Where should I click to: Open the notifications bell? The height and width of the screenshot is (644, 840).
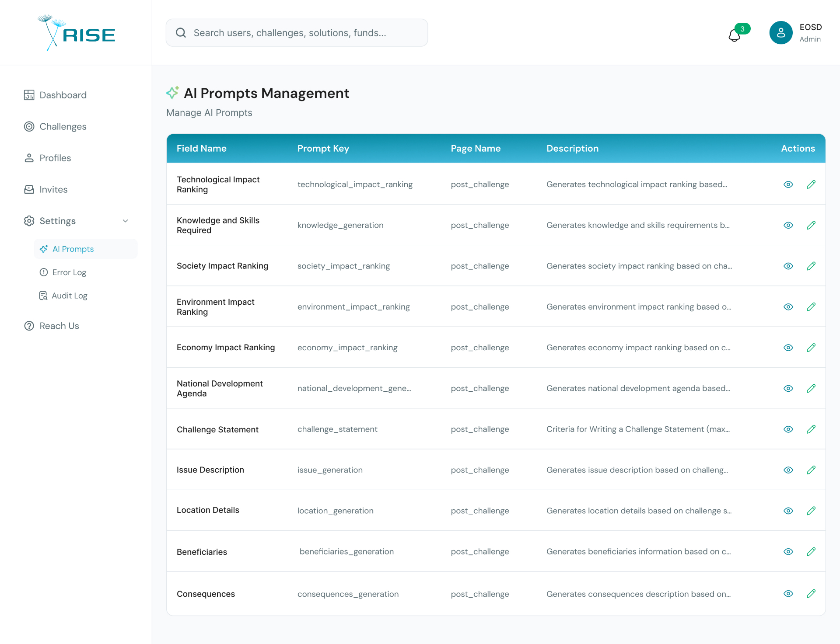coord(735,35)
